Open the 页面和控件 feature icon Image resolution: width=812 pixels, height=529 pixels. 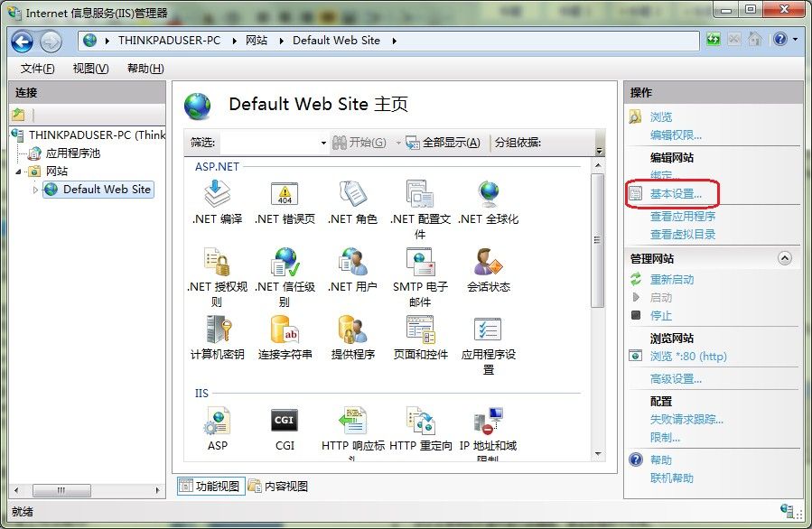coord(420,329)
